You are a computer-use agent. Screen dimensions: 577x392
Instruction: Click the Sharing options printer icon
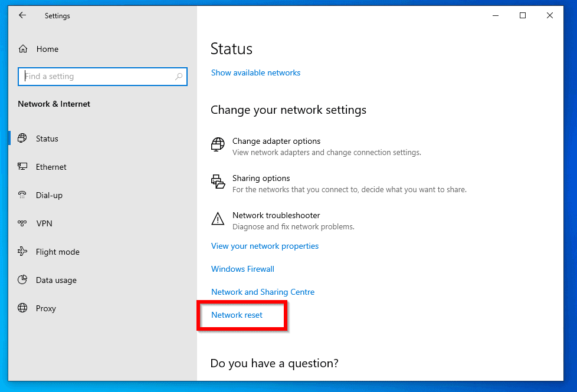pos(218,182)
